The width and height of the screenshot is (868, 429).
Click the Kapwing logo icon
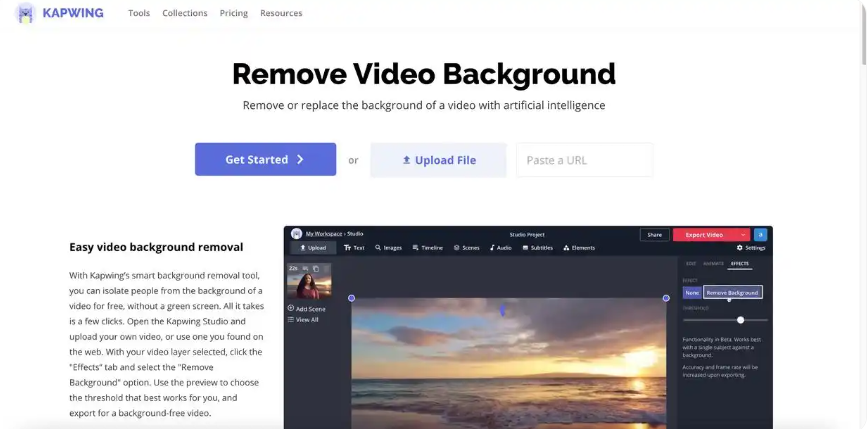click(25, 14)
